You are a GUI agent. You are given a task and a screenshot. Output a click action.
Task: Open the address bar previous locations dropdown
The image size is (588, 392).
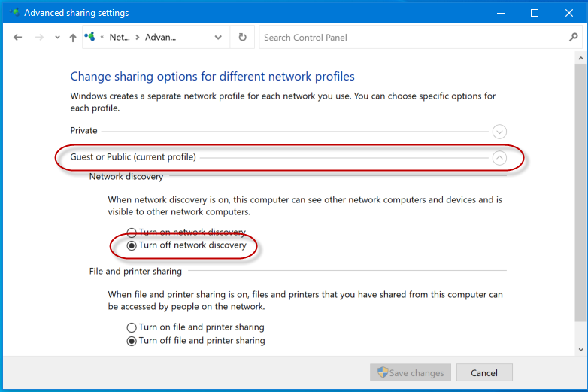click(218, 38)
